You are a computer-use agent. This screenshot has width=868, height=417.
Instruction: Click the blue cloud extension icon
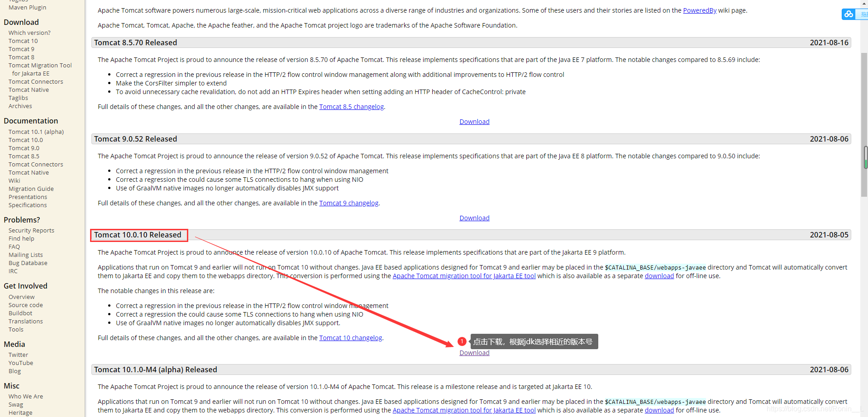[x=849, y=14]
